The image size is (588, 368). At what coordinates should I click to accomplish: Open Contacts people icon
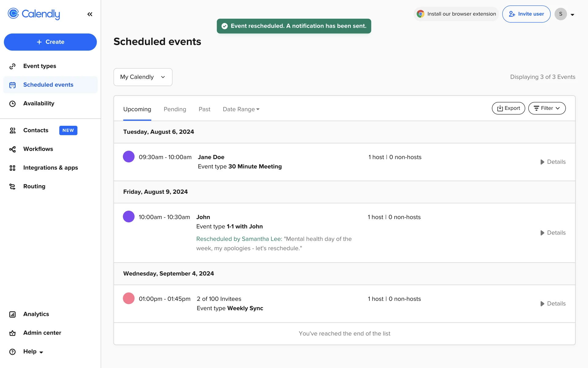13,131
